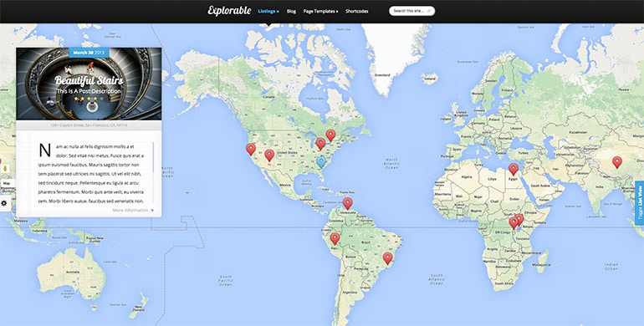This screenshot has width=644, height=326.
Task: Select the front red pin near DR Congo
Action: [513, 223]
